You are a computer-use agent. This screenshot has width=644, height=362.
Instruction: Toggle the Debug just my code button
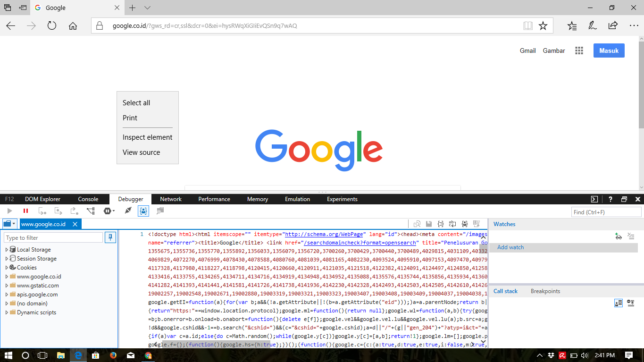[143, 211]
